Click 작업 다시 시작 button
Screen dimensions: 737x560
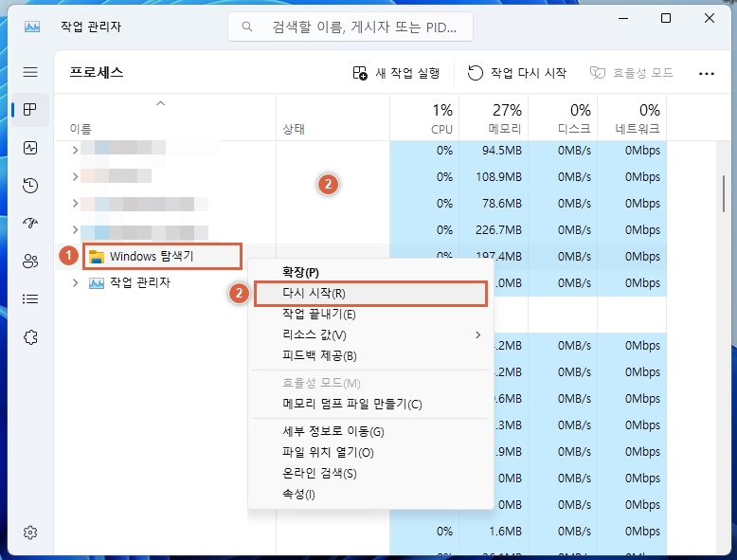pos(517,73)
